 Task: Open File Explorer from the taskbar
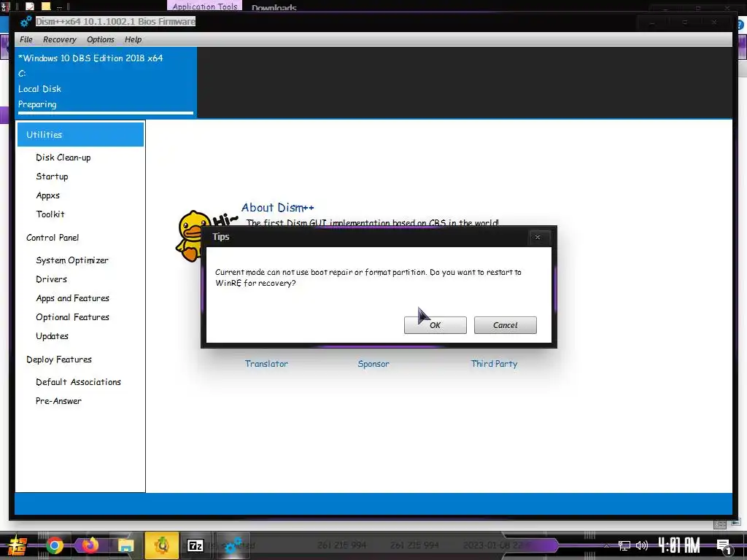click(x=125, y=545)
